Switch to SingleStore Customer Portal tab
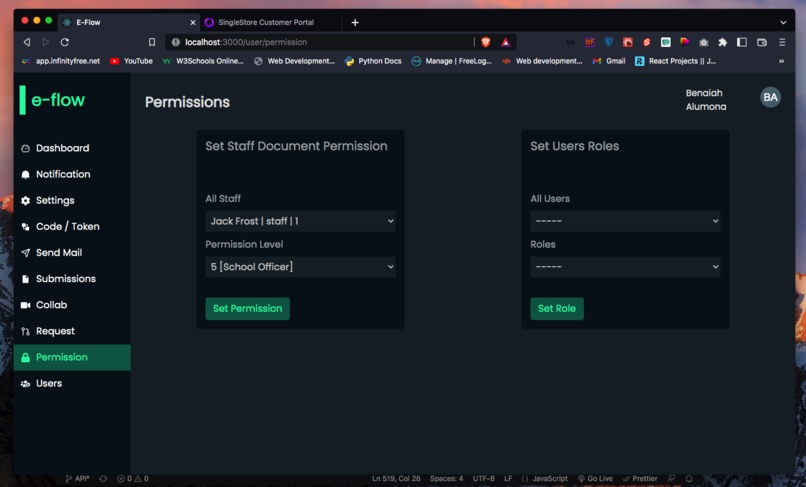Viewport: 806px width, 487px height. (x=270, y=22)
